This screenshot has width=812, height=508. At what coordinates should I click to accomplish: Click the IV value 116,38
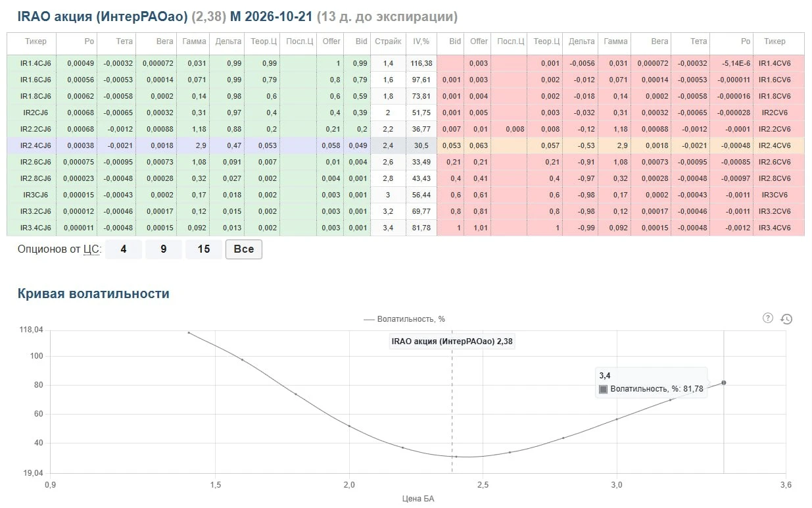click(421, 63)
